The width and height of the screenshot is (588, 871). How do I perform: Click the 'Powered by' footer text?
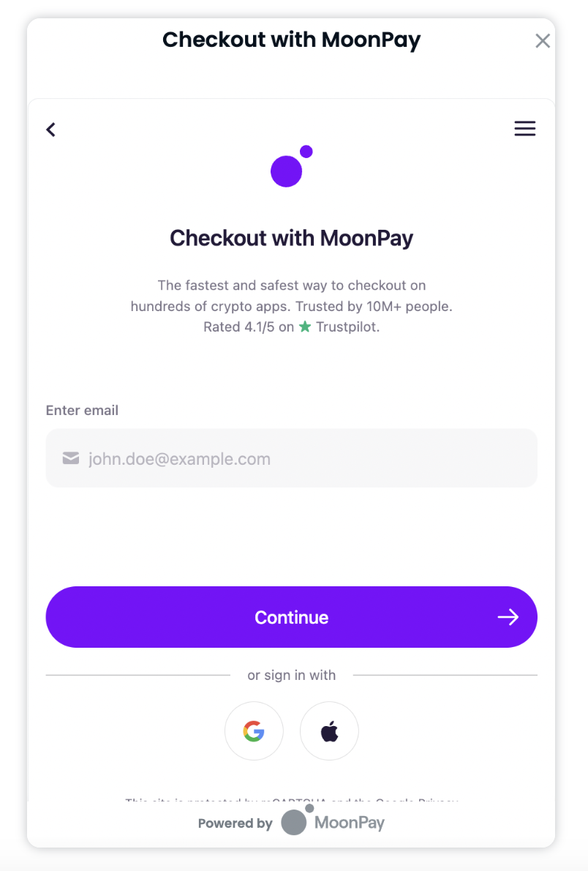coord(235,823)
